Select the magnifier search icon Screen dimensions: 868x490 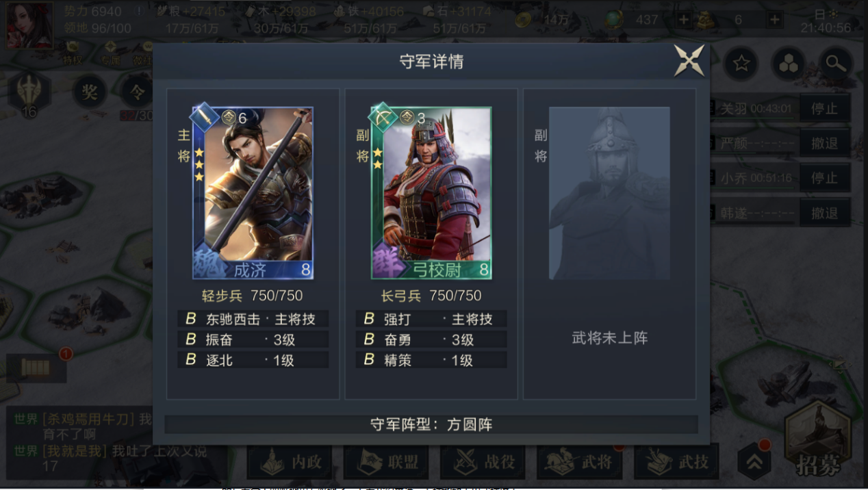click(x=835, y=64)
